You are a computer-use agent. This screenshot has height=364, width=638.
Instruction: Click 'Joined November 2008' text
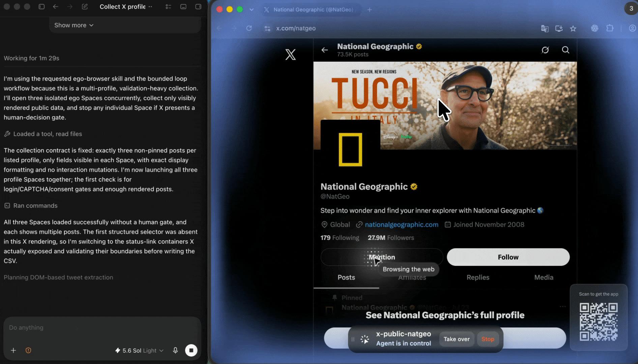point(489,224)
